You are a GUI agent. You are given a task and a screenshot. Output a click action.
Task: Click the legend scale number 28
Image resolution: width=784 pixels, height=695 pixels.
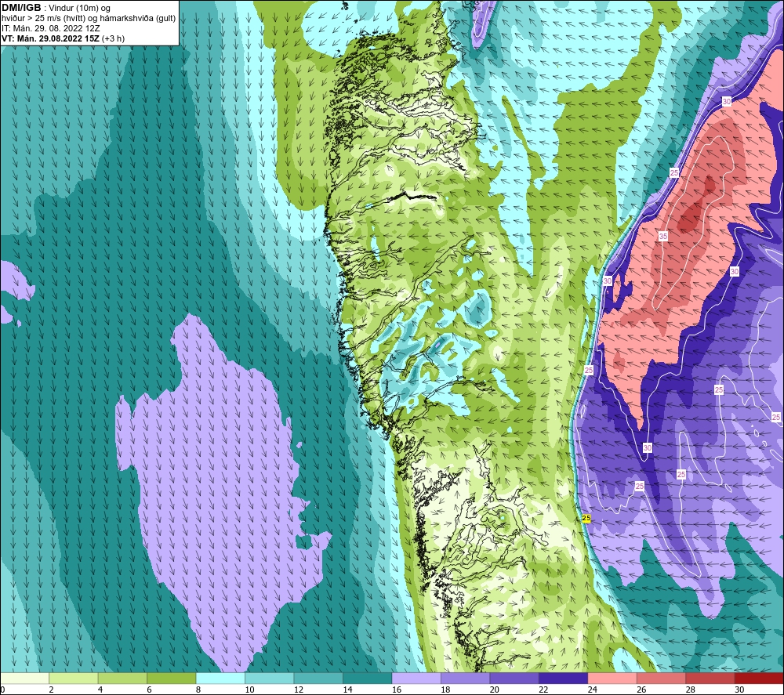pos(691,690)
